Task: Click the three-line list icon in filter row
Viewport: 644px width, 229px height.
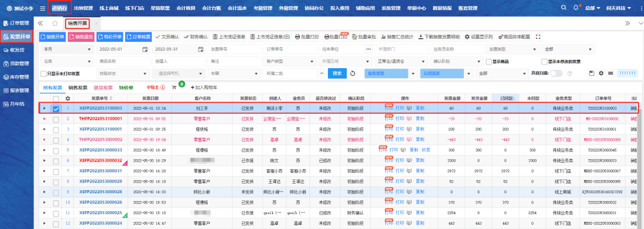Action: [611, 73]
